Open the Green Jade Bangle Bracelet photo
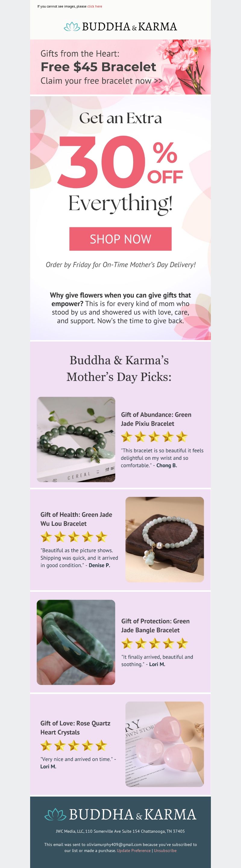This screenshot has width=241, height=868. click(x=76, y=642)
